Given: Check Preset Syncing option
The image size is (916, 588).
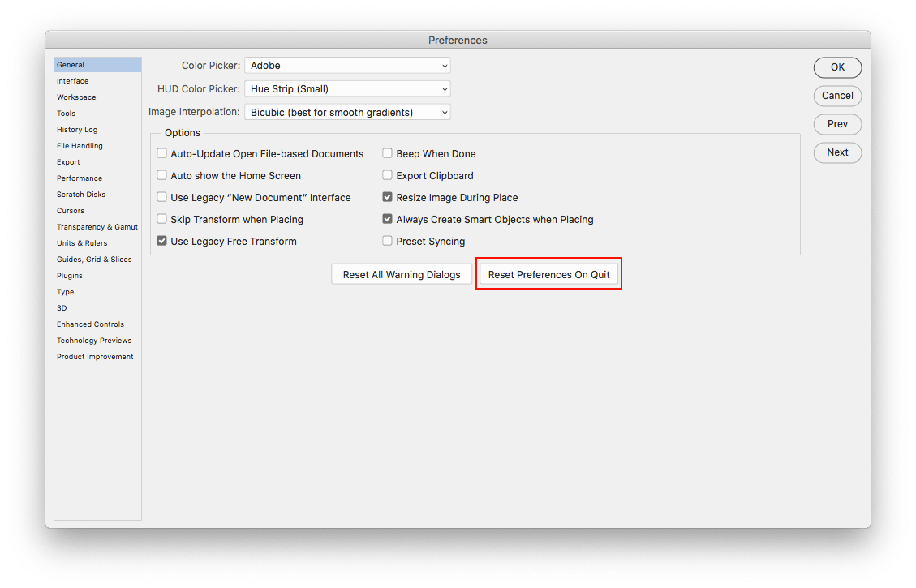Looking at the screenshot, I should (387, 241).
